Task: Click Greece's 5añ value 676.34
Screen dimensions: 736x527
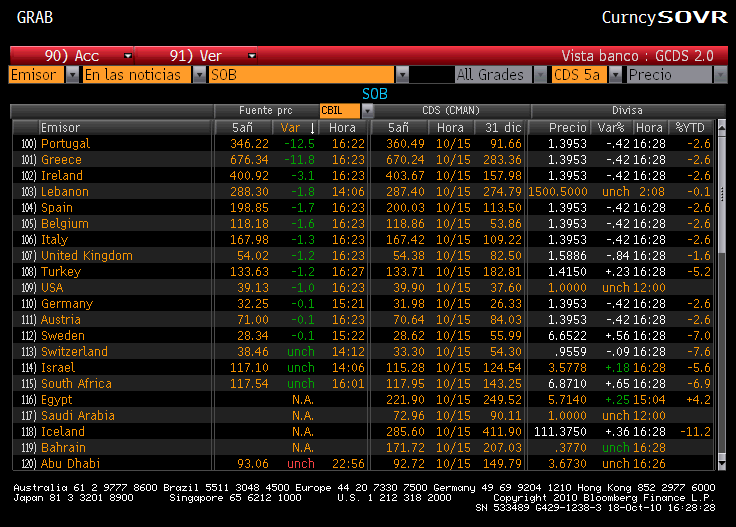Action: pyautogui.click(x=249, y=160)
